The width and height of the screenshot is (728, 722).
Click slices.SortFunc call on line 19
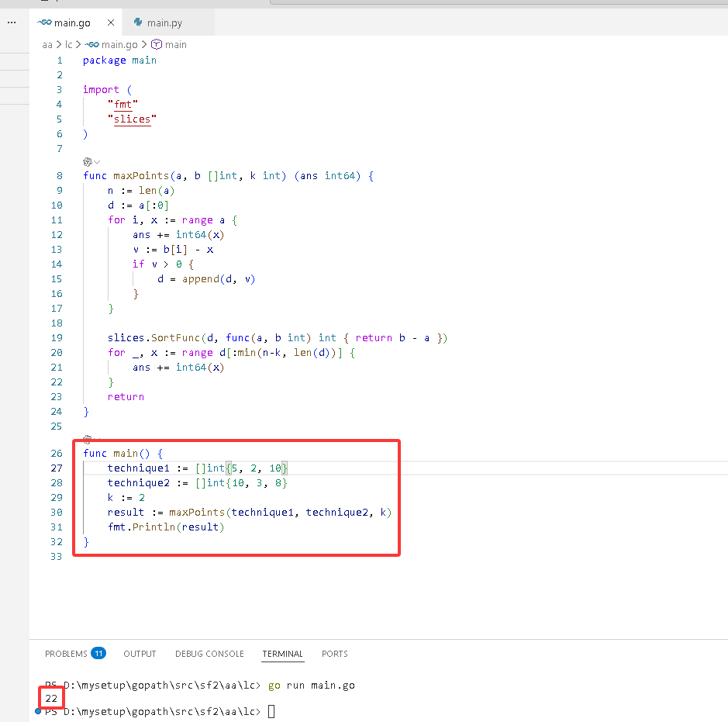pyautogui.click(x=154, y=338)
